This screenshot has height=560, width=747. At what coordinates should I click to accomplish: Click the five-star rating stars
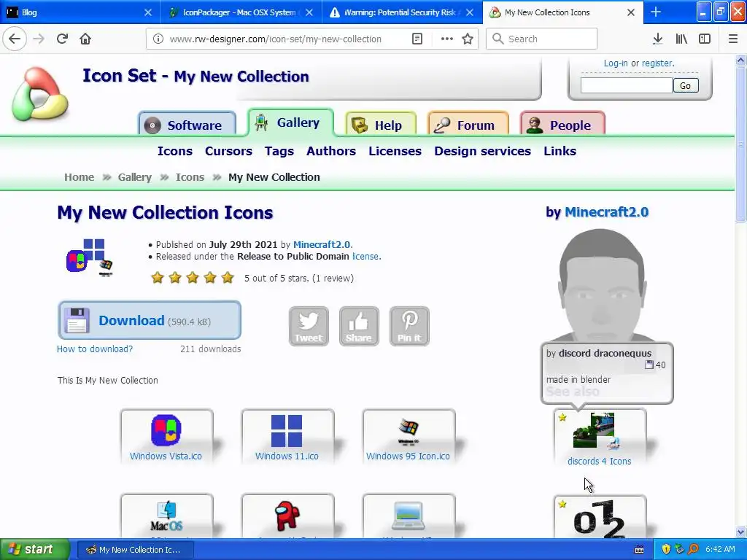pos(193,278)
